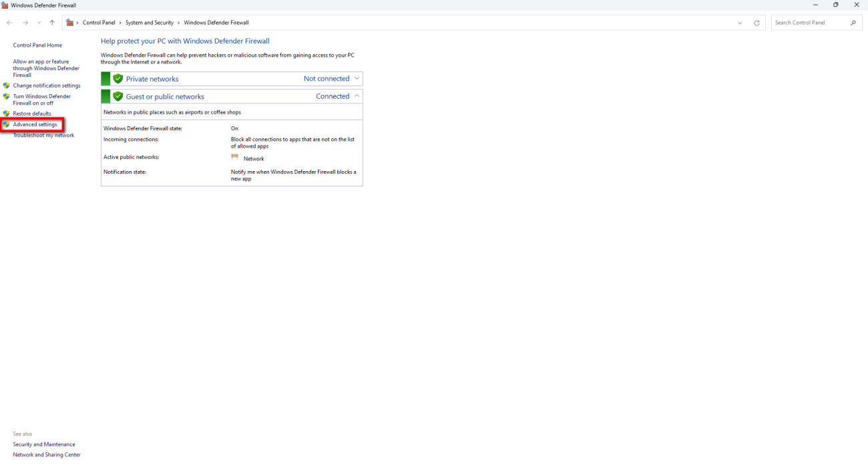Viewport: 868px width, 467px height.
Task: Click the Restore defaults link
Action: (32, 114)
